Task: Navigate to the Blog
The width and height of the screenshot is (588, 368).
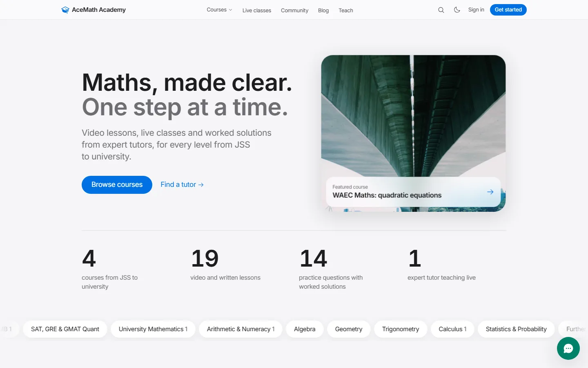Action: click(323, 10)
